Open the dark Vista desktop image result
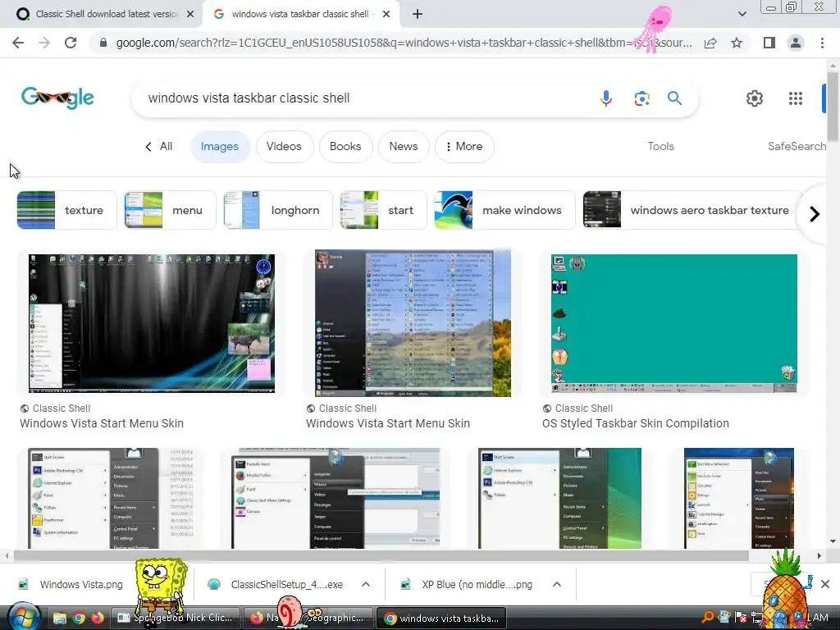This screenshot has height=630, width=840. click(152, 323)
